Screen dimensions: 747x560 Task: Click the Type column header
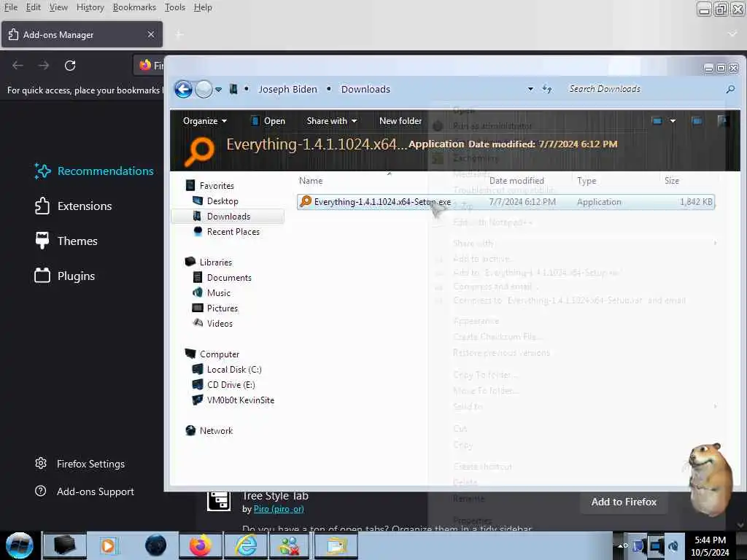[587, 181]
